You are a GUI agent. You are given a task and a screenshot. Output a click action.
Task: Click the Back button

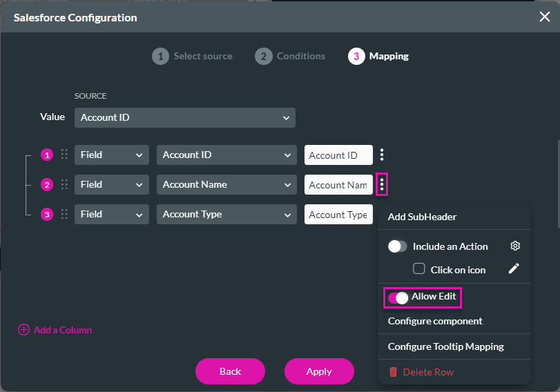click(230, 371)
